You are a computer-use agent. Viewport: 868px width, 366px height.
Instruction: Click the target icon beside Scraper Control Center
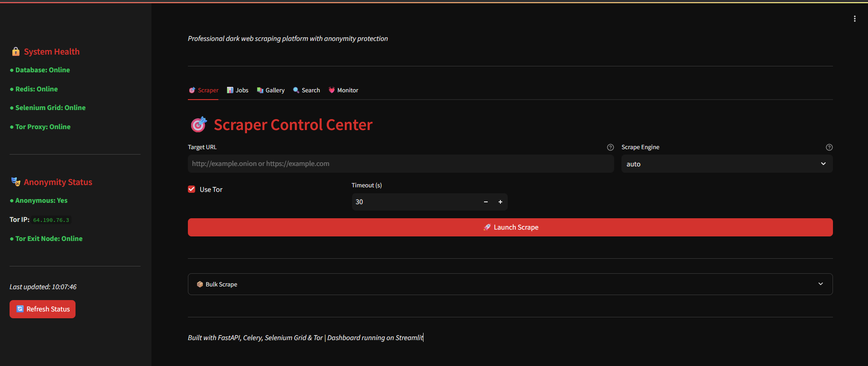point(199,124)
